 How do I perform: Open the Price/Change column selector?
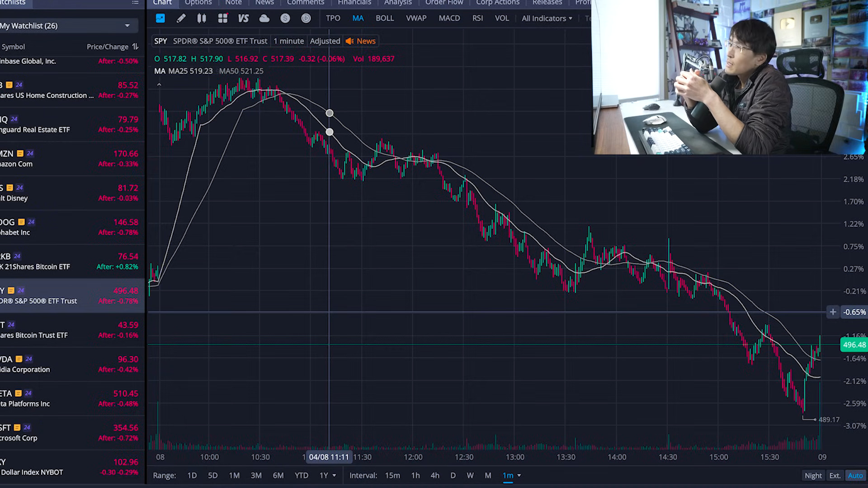(x=108, y=47)
